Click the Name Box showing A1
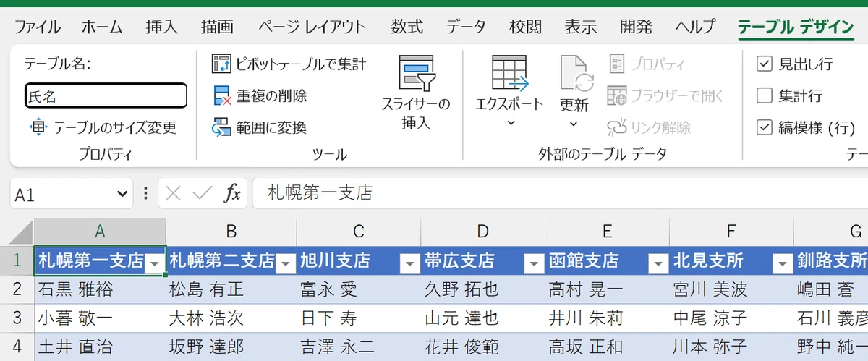 coord(62,194)
